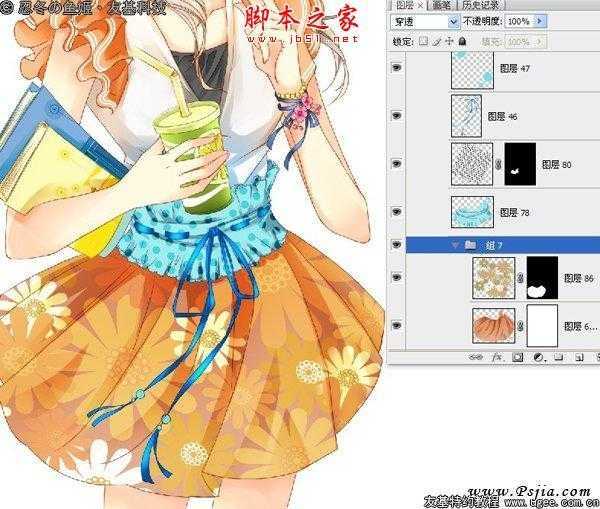Screen dimensions: 600x509
Task: Click the lock transparent pixels icon
Action: (x=423, y=41)
